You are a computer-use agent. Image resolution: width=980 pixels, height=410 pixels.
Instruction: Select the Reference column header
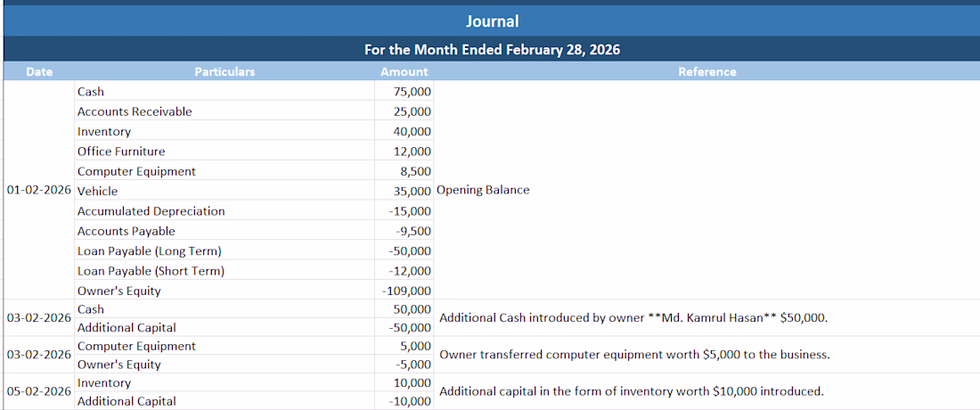tap(706, 72)
